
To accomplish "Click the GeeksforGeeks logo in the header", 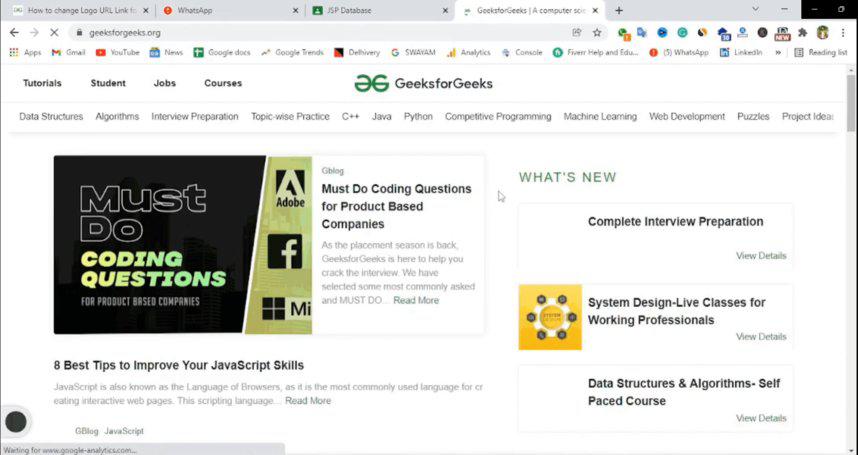I will (424, 84).
